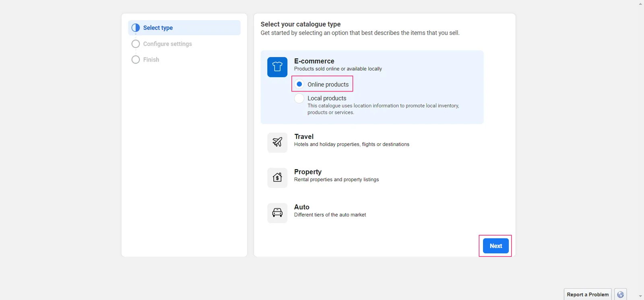Choose the Travel catalogue type title

pyautogui.click(x=304, y=137)
